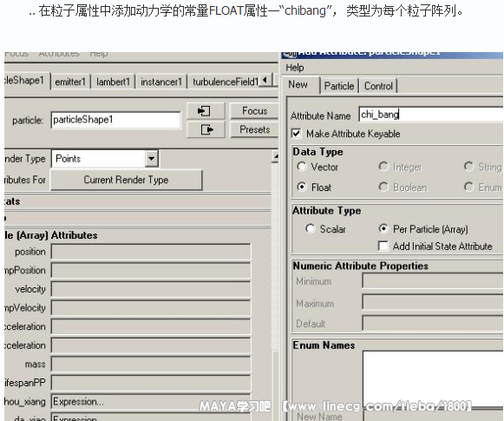Click the velocity attribute field

coord(151,289)
